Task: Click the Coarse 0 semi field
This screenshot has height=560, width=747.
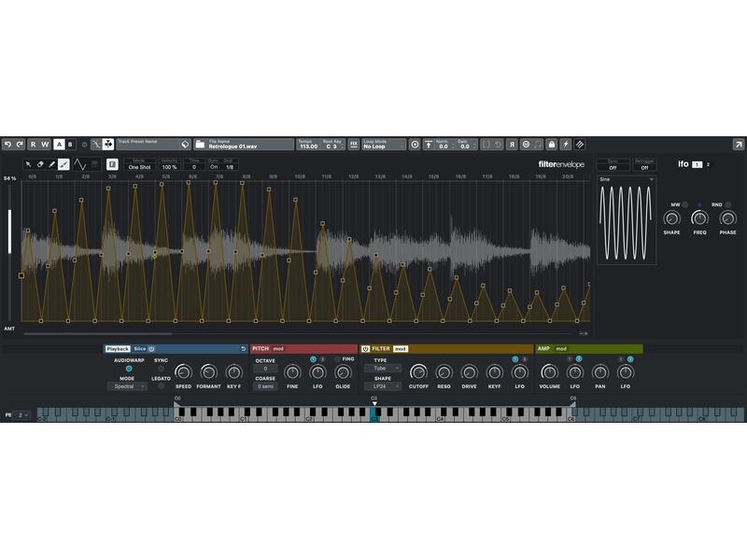Action: [265, 386]
